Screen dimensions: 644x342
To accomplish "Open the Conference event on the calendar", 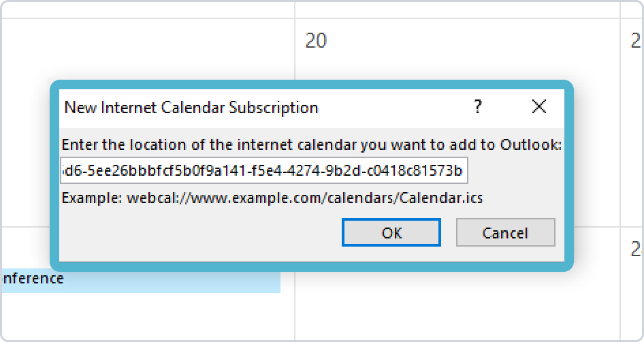I will point(136,279).
